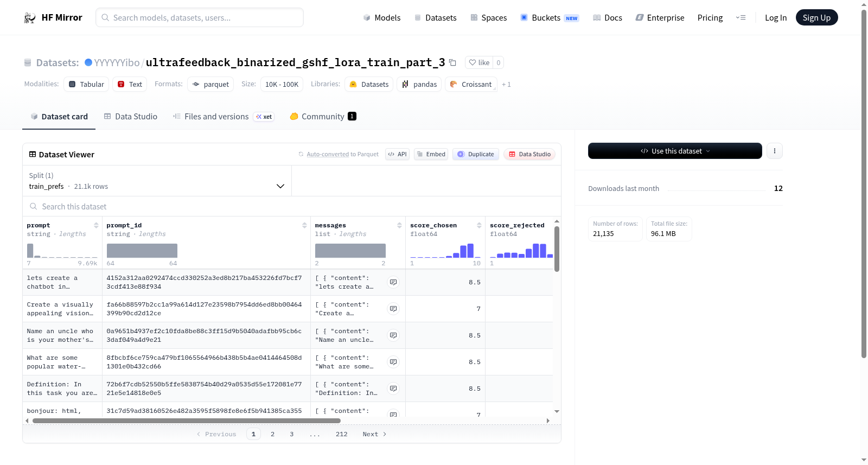This screenshot has height=465, width=868.
Task: Go to page 2 of the dataset
Action: click(272, 434)
